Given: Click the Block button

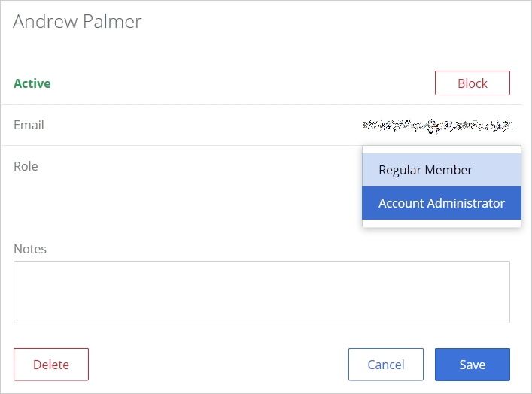Looking at the screenshot, I should click(x=472, y=83).
